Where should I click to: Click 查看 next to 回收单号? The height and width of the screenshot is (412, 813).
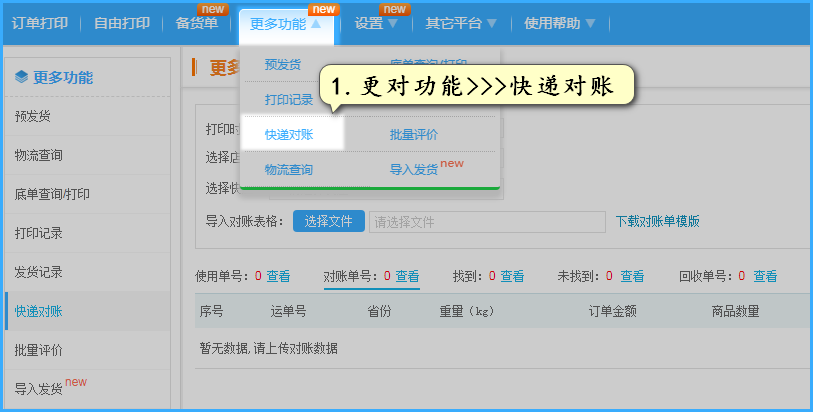[x=765, y=276]
